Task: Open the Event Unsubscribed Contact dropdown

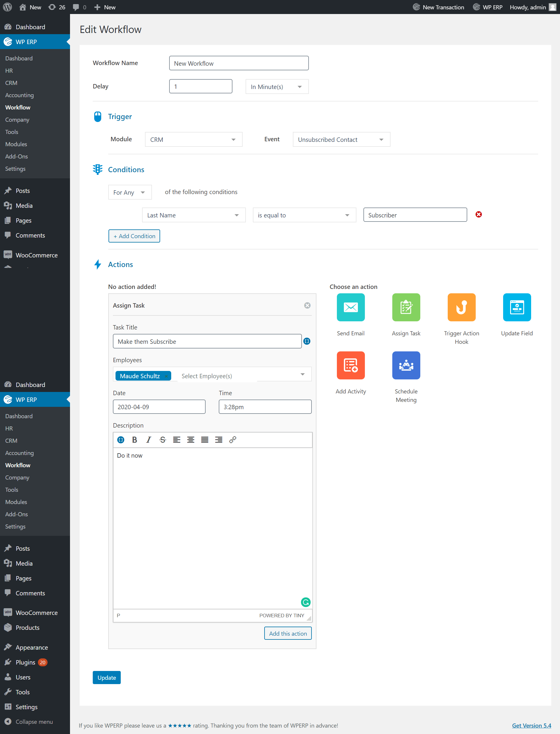Action: point(341,140)
